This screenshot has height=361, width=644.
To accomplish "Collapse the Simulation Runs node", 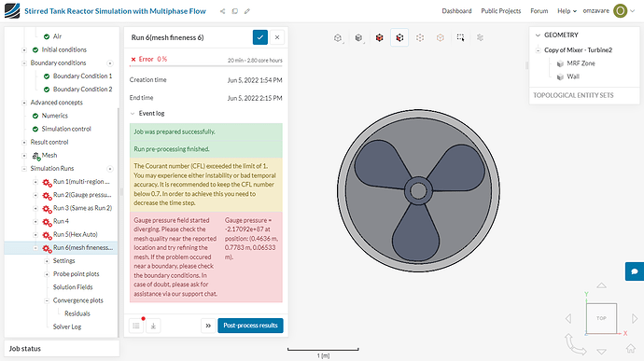I will pyautogui.click(x=24, y=169).
